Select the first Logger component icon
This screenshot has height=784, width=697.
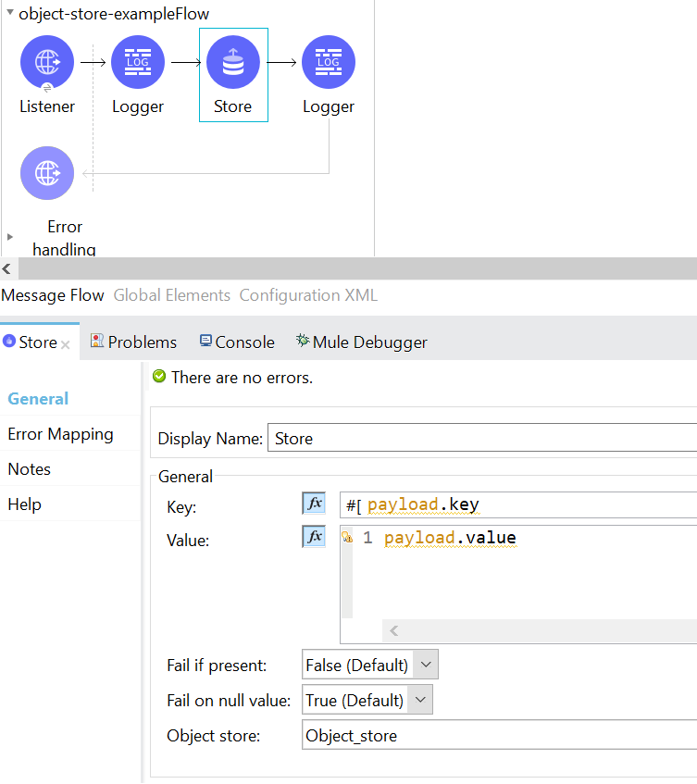[138, 63]
